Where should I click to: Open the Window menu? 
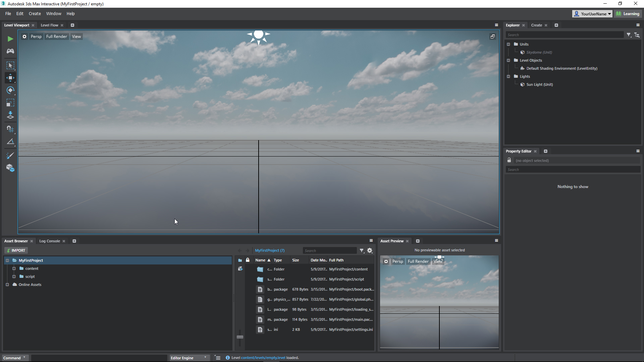(x=54, y=14)
